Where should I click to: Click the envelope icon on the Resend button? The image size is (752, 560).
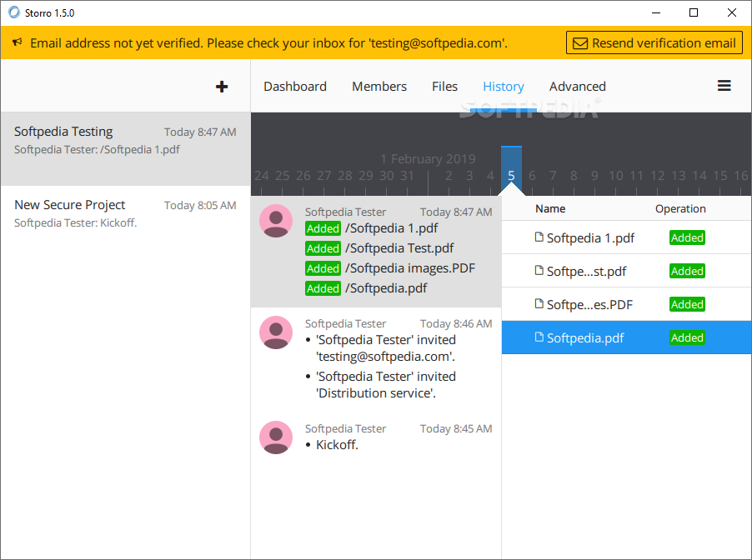[x=580, y=43]
